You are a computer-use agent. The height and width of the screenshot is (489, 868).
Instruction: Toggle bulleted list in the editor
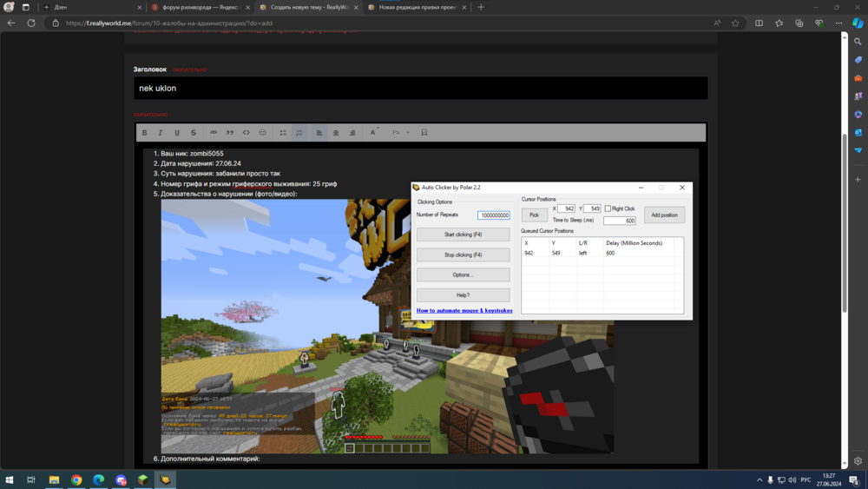[x=283, y=133]
